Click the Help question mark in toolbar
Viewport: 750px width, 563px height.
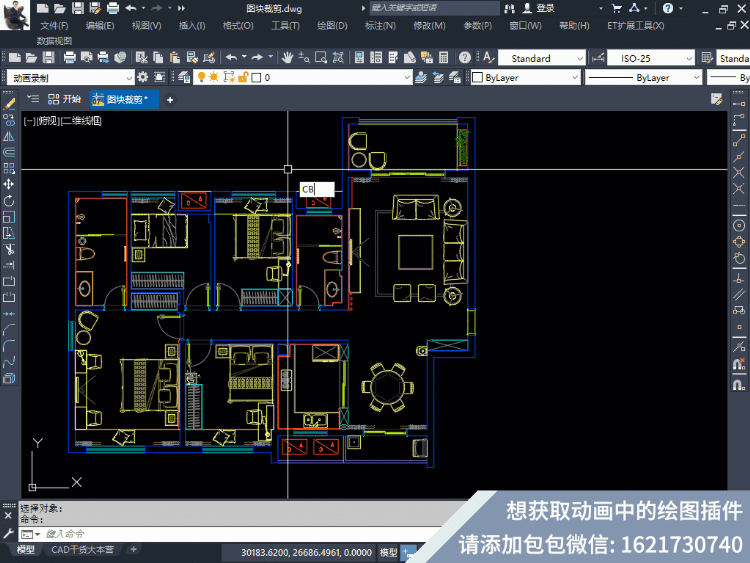pyautogui.click(x=464, y=58)
